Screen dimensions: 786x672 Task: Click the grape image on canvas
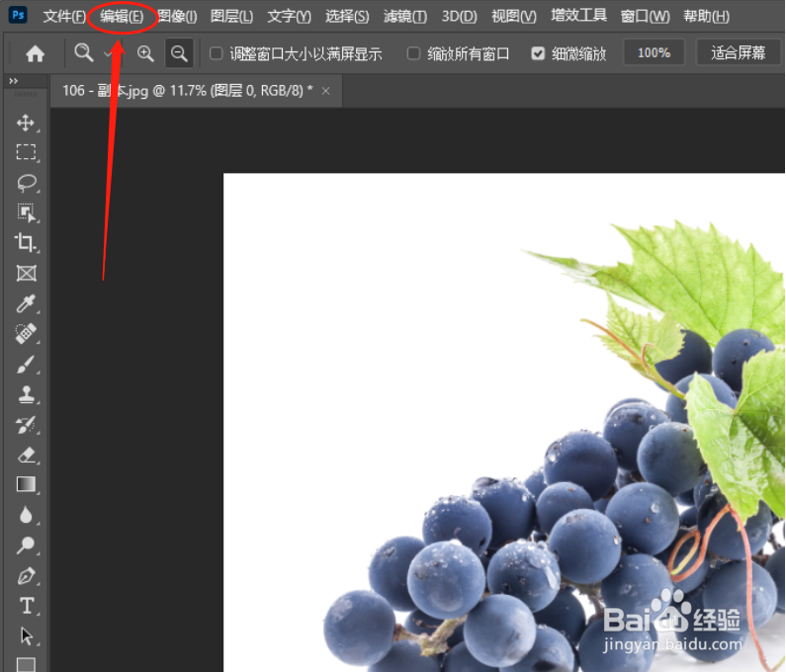[504, 422]
